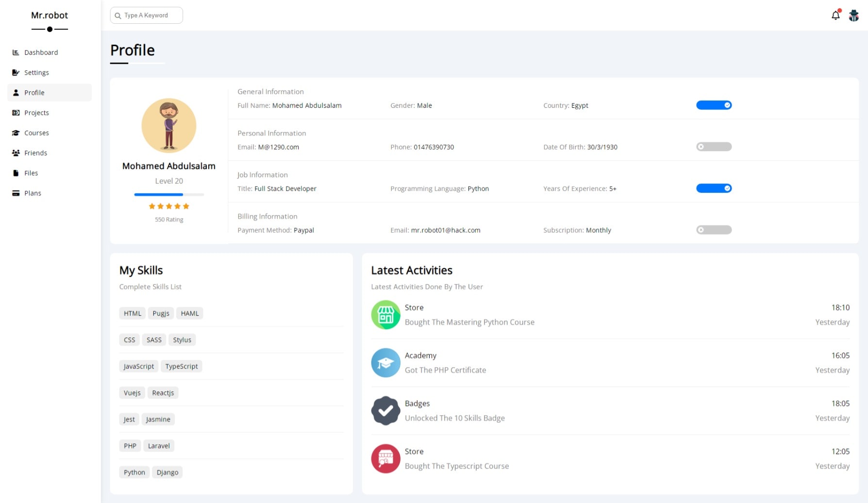Click the level progress bar
This screenshot has width=868, height=503.
click(168, 194)
